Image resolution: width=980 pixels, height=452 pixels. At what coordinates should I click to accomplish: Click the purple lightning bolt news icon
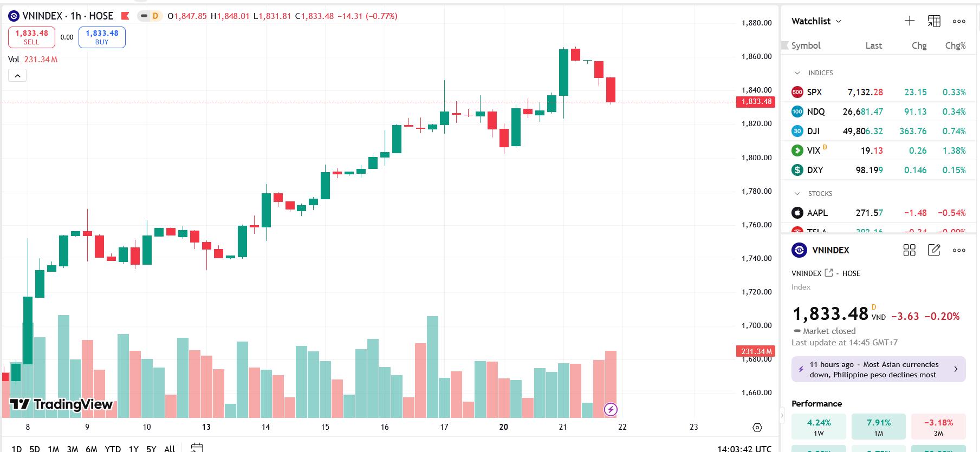click(611, 409)
